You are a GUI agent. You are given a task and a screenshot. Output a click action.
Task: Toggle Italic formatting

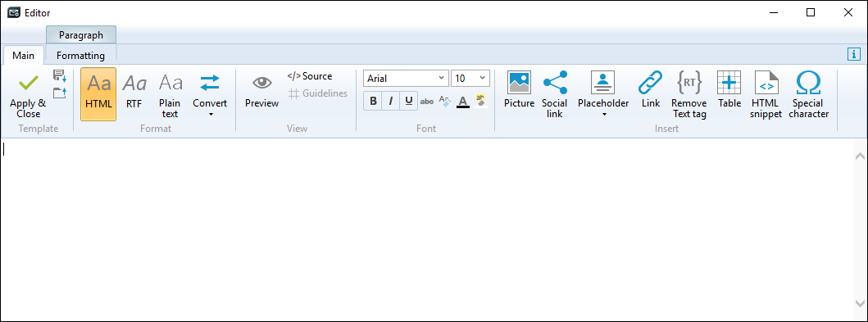[391, 102]
